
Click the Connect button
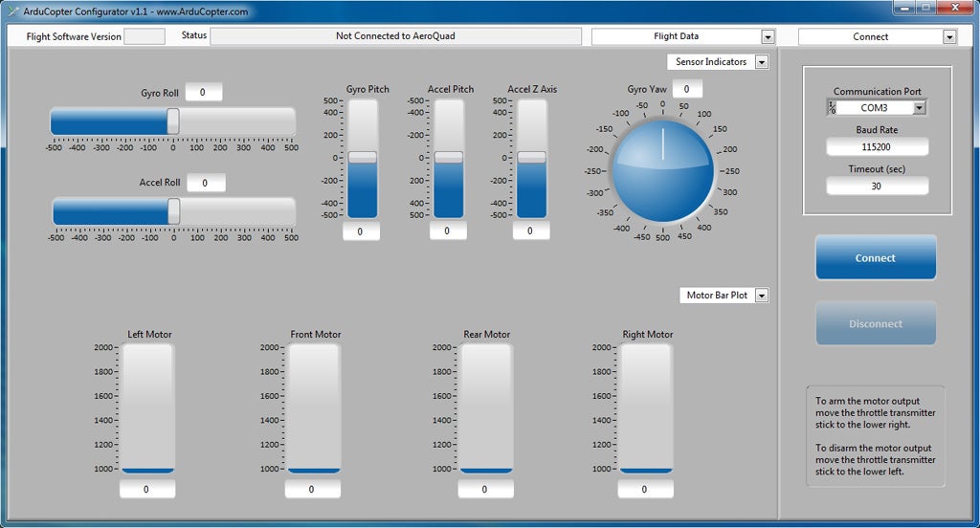[x=875, y=258]
